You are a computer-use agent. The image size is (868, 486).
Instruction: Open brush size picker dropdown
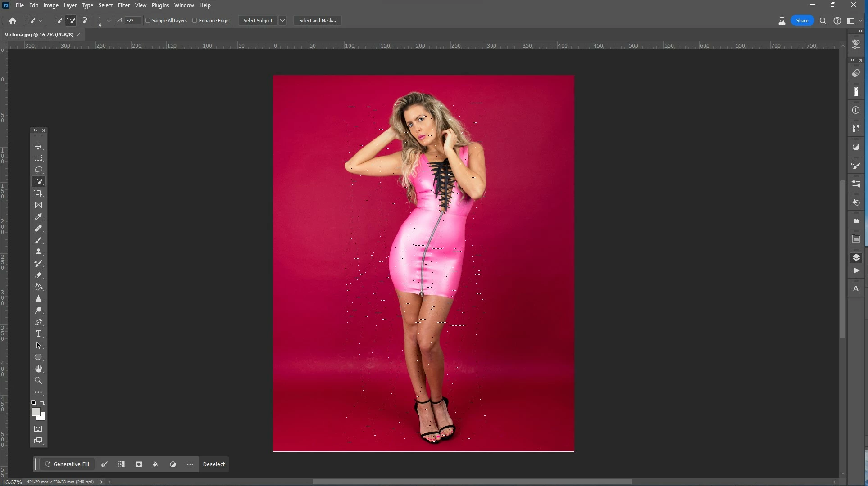109,20
